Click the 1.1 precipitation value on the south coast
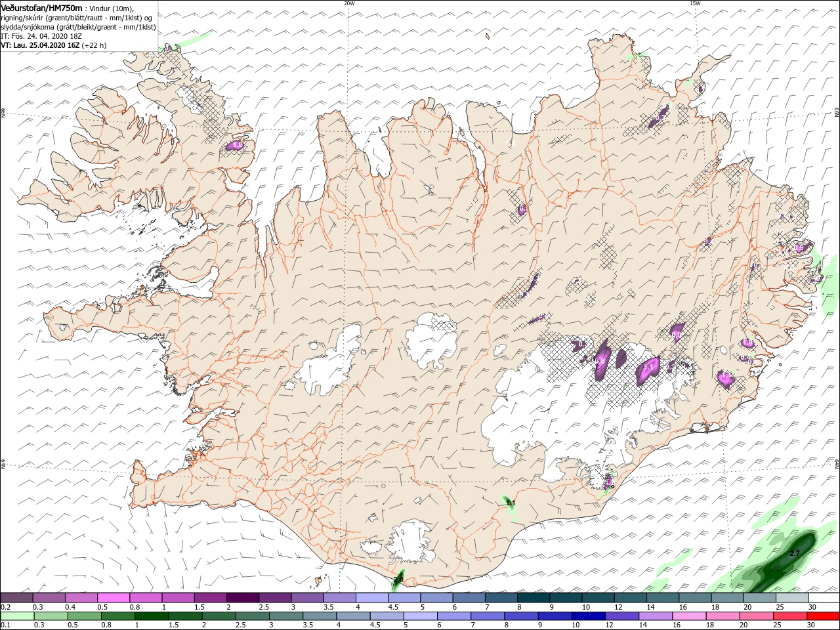840x630 pixels. pos(511,503)
